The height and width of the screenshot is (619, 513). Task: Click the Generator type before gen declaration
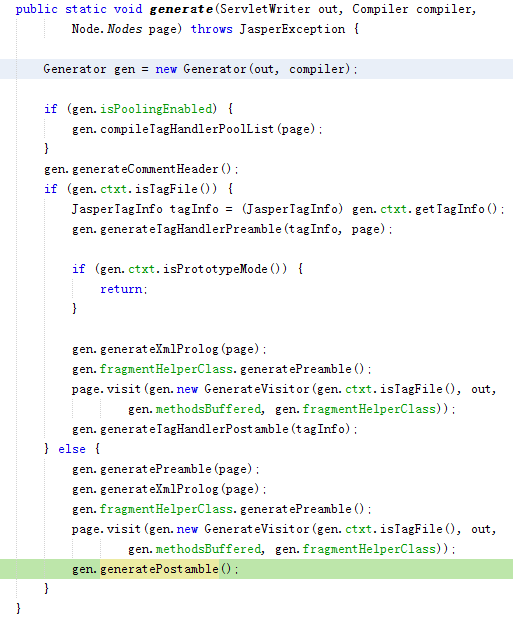point(75,69)
